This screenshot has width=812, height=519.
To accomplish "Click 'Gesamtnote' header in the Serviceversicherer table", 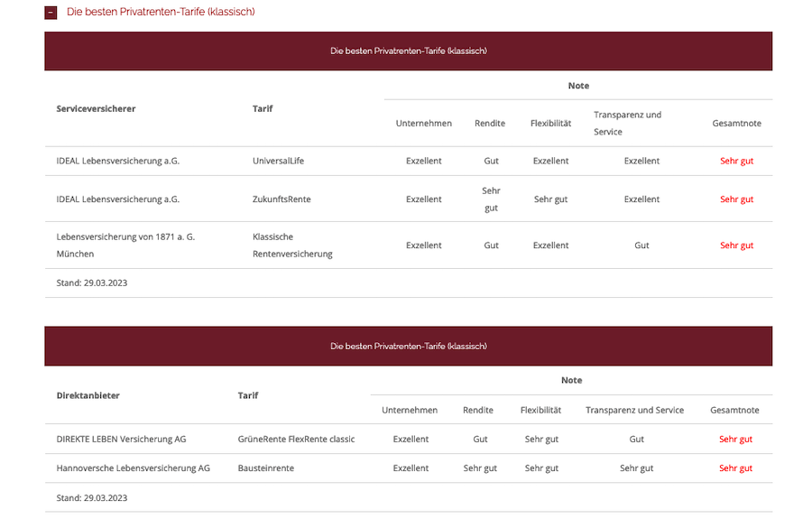I will tap(736, 124).
